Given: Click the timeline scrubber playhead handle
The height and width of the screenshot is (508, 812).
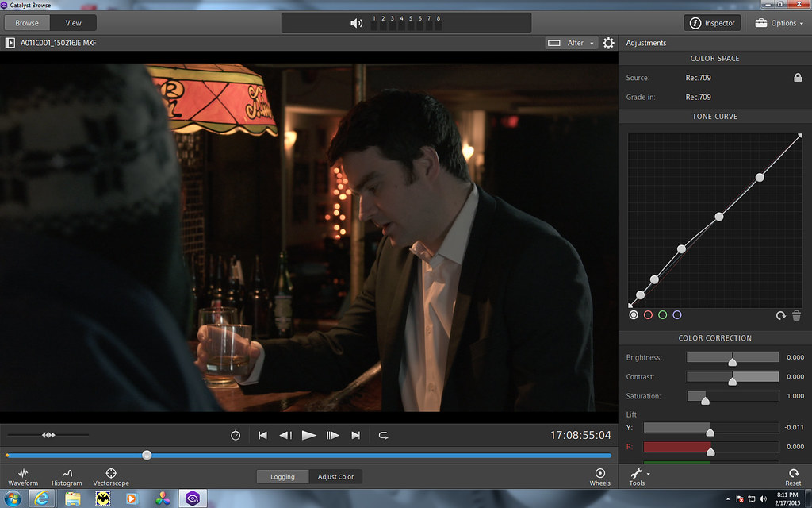Looking at the screenshot, I should (147, 455).
